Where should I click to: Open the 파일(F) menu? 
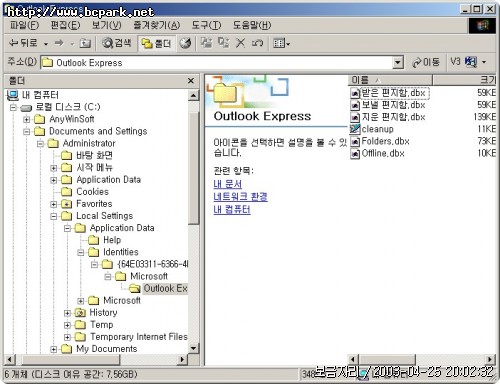click(x=24, y=25)
